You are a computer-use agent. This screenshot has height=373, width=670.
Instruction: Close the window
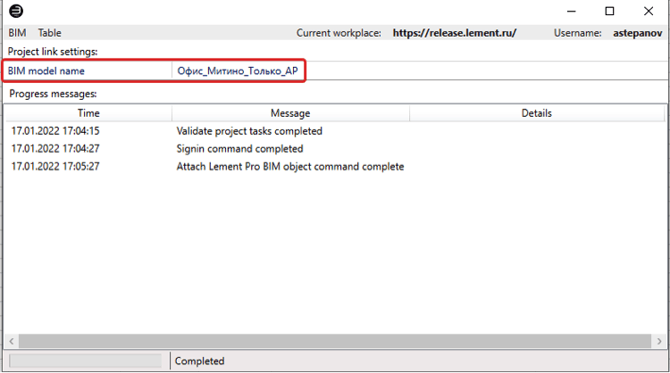648,12
